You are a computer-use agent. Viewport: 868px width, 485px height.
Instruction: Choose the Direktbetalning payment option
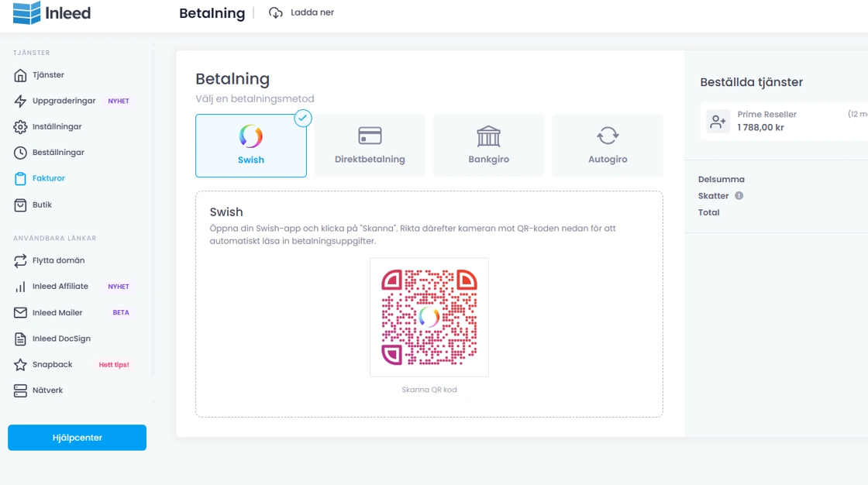pos(370,146)
